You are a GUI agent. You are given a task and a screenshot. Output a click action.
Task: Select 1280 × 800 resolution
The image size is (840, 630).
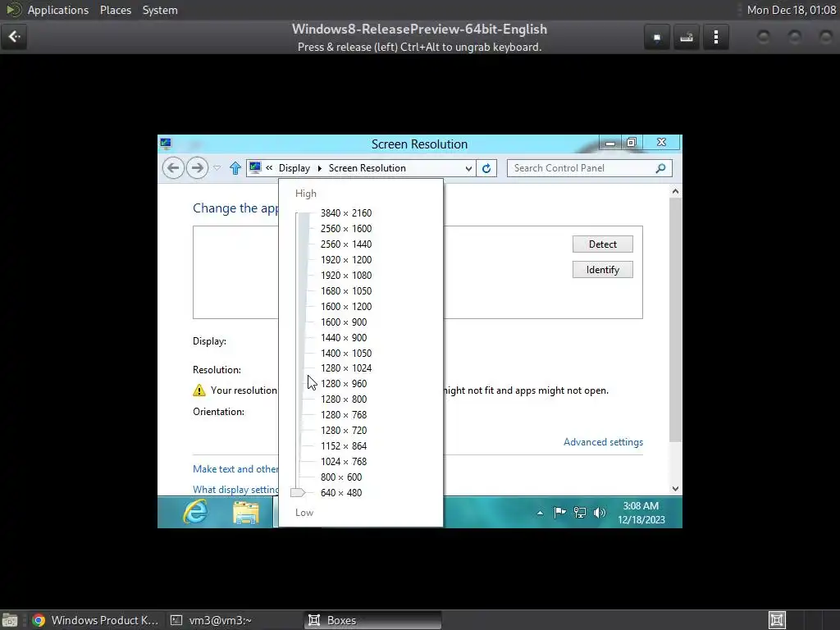pos(344,399)
